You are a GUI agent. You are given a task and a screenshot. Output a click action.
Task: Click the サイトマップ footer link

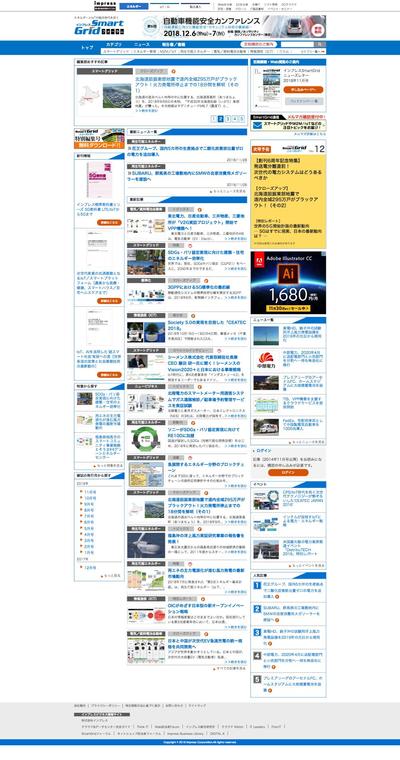pyautogui.click(x=197, y=705)
